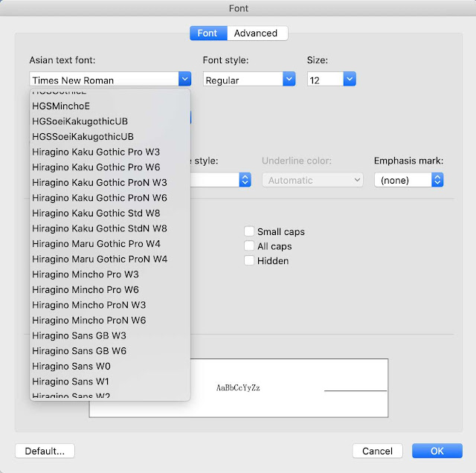Open the Size dropdown arrow
The height and width of the screenshot is (473, 476).
(x=350, y=80)
